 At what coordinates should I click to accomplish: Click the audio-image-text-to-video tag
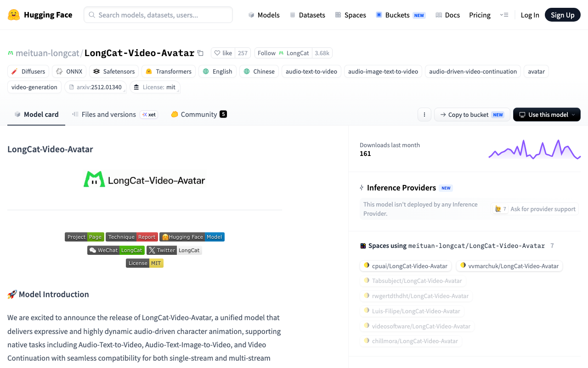point(383,71)
